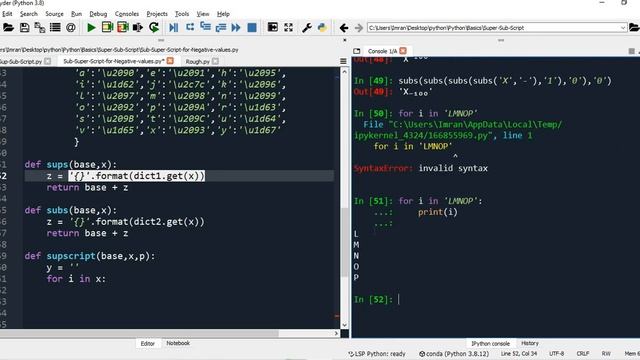
Task: Open the Consoles menu
Action: pos(127,14)
